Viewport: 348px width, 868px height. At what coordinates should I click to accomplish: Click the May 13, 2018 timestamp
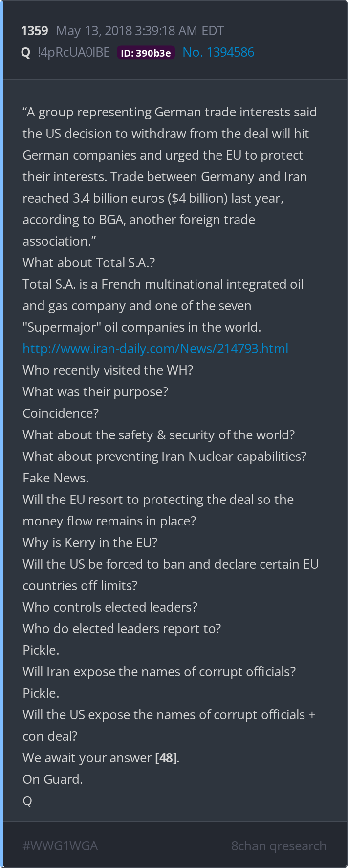140,31
